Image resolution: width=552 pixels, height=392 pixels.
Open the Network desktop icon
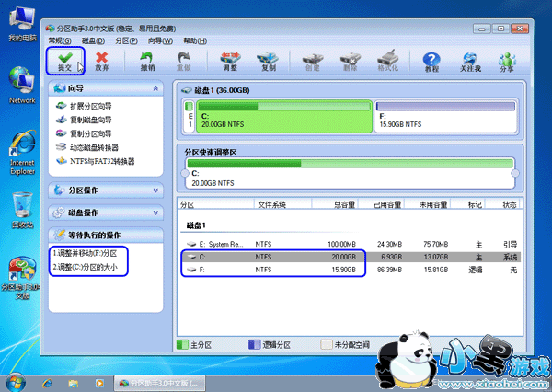[22, 86]
